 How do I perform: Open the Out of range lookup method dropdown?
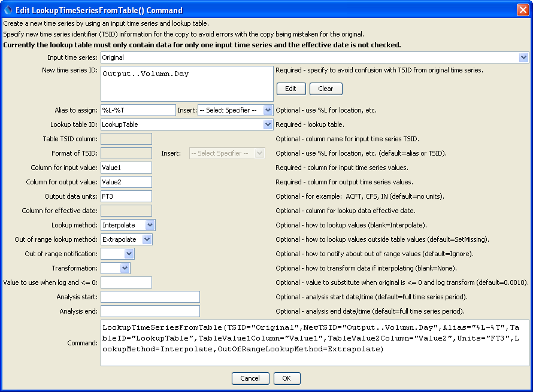(148, 239)
